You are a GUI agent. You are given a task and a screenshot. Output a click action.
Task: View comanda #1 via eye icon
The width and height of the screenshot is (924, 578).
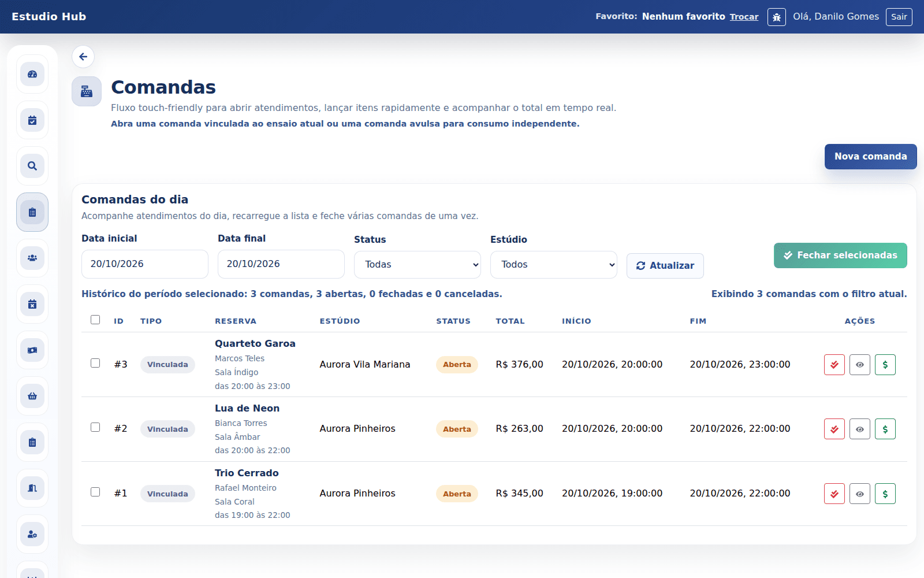click(x=859, y=494)
